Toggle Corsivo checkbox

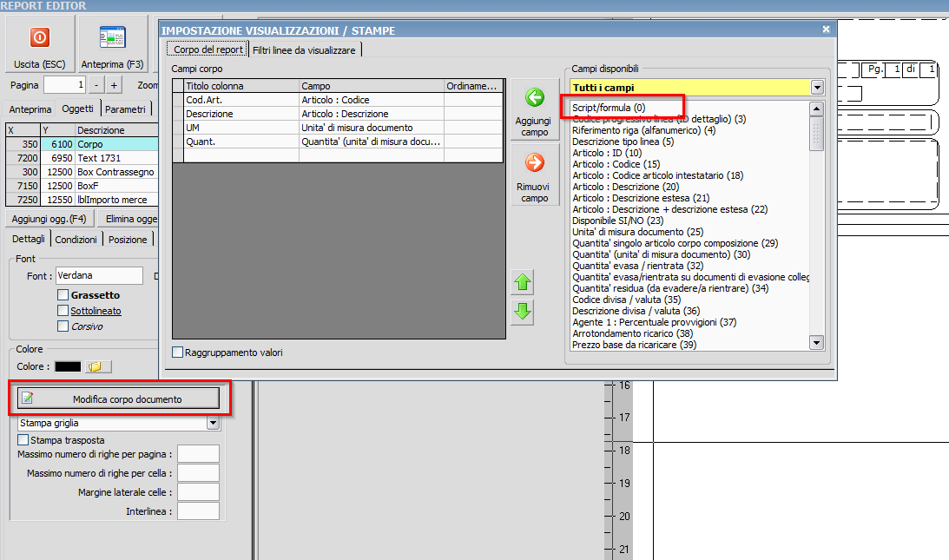(x=63, y=326)
